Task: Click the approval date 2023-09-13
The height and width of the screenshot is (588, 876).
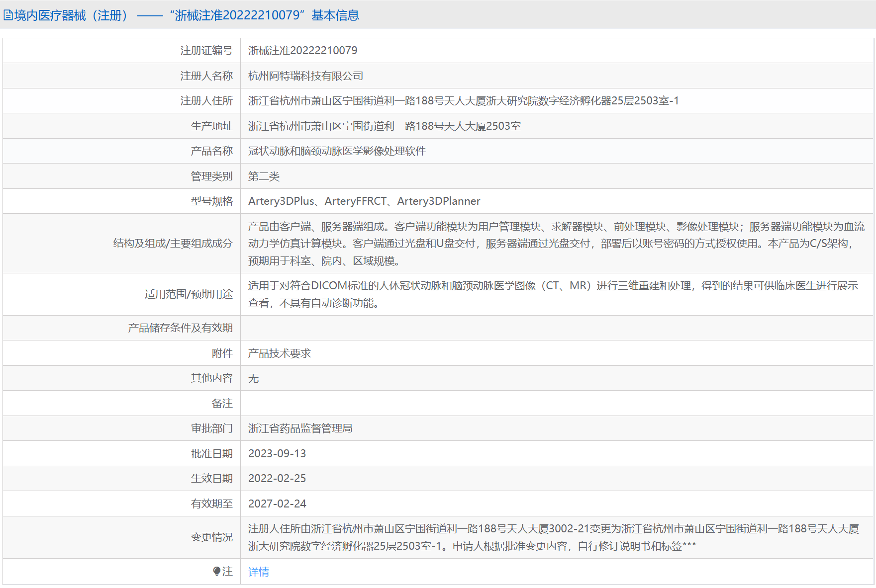Action: tap(277, 454)
